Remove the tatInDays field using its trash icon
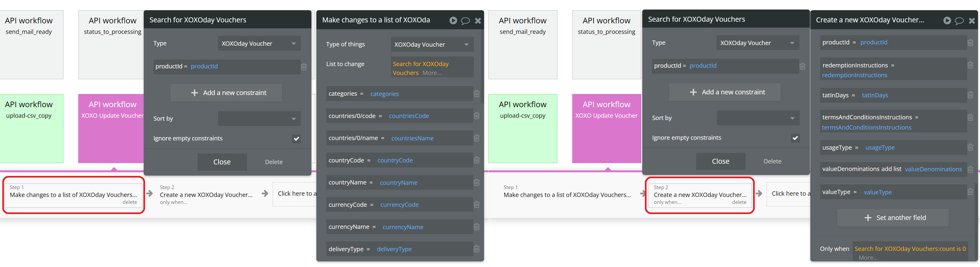 [x=970, y=95]
